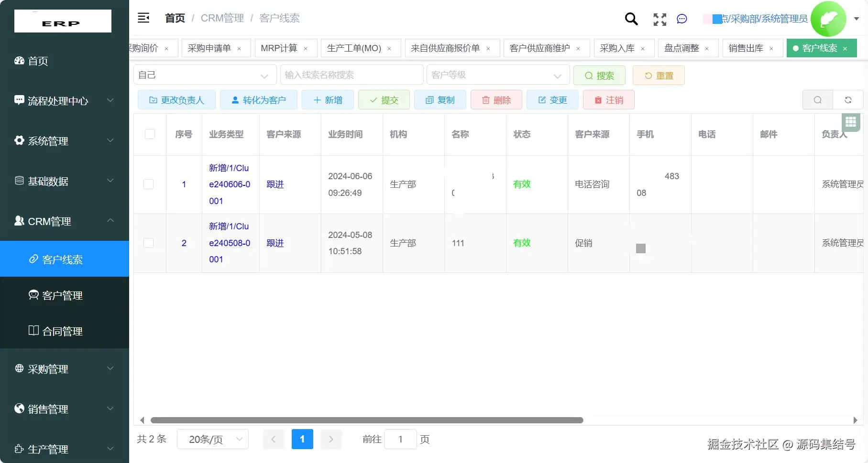Go to the next page arrow
Viewport: 868px width, 463px height.
click(331, 439)
